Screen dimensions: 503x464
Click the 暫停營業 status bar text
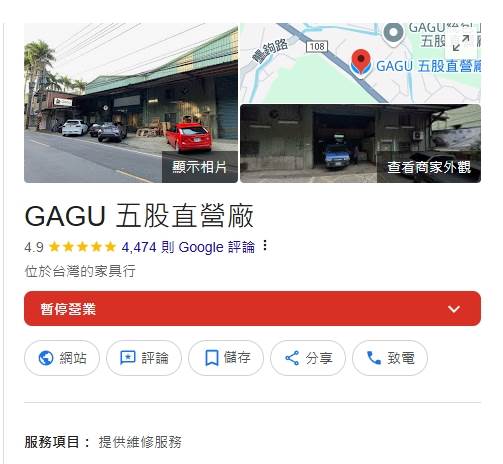(68, 309)
